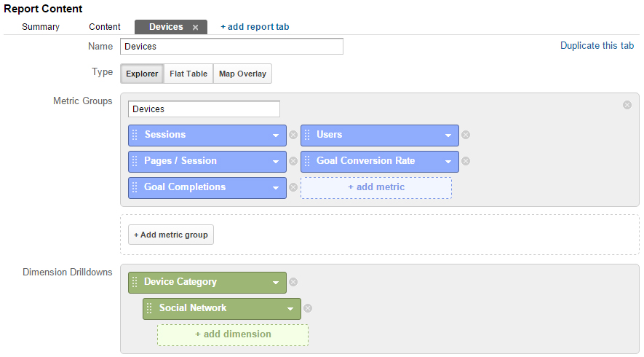Switch to the Summary tab

(x=41, y=27)
